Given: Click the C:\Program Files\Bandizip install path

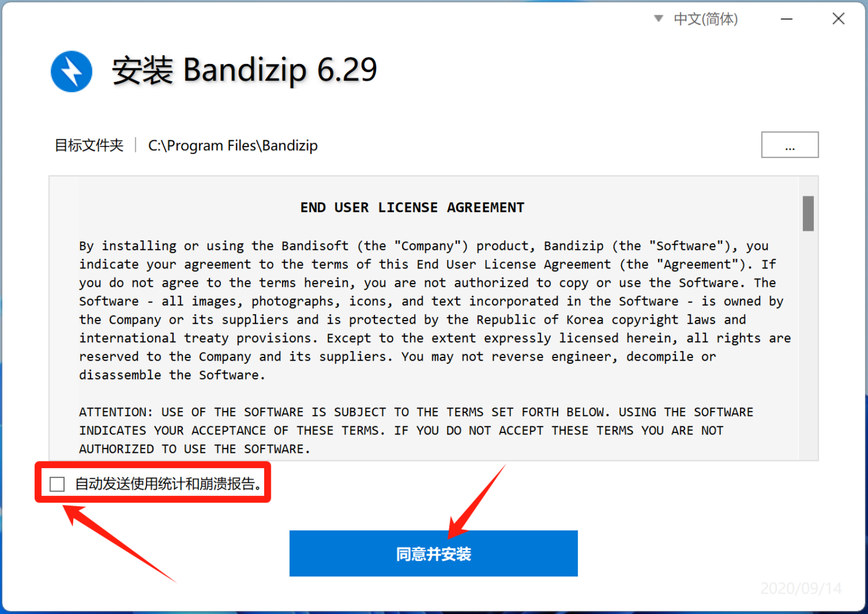Looking at the screenshot, I should 233,146.
